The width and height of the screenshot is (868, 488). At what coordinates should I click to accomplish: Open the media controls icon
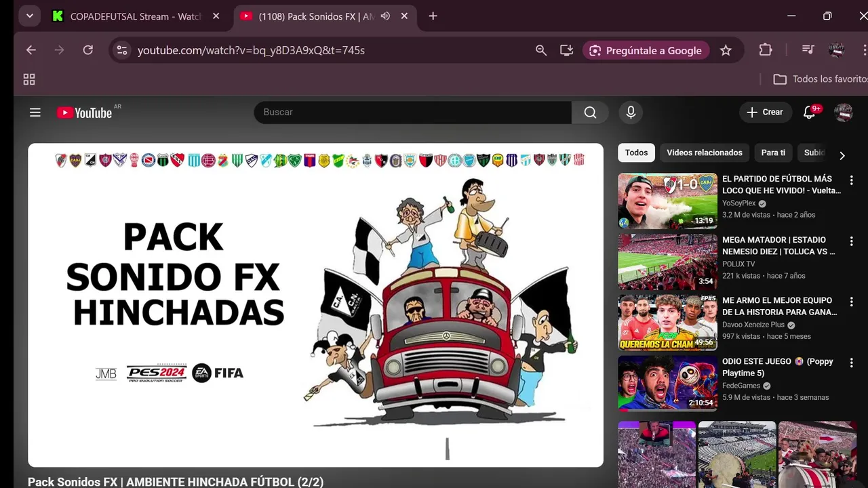pos(808,50)
